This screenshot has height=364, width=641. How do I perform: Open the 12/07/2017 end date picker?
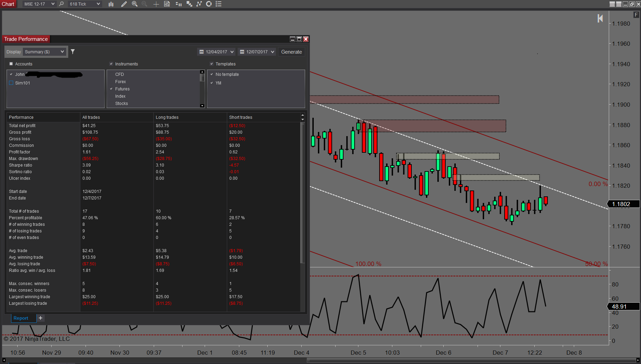257,52
